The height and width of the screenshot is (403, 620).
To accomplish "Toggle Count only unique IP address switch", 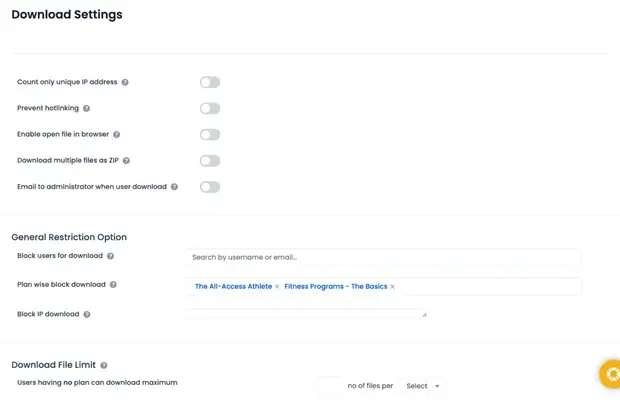I will coord(210,82).
